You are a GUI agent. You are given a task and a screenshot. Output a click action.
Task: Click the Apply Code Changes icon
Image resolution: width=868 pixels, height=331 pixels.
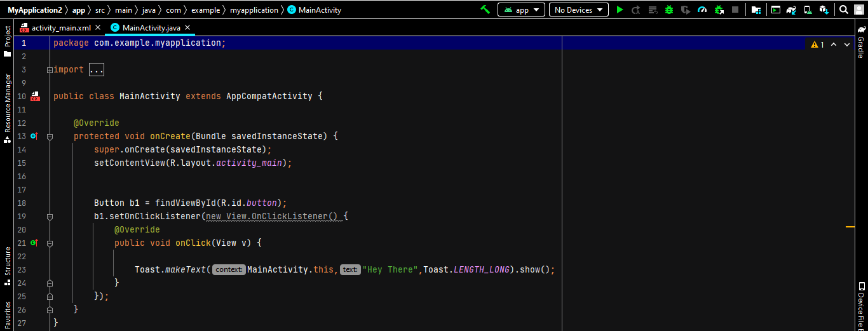click(653, 10)
